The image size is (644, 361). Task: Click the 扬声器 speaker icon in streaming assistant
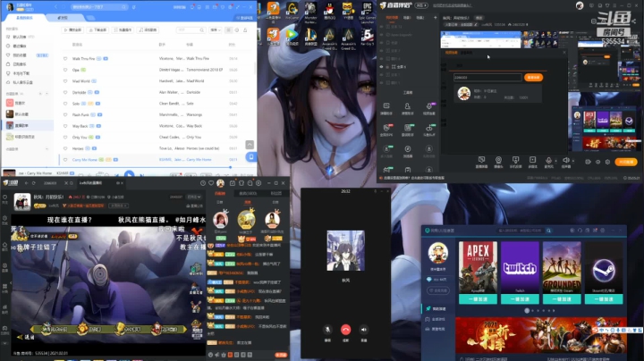pos(565,162)
